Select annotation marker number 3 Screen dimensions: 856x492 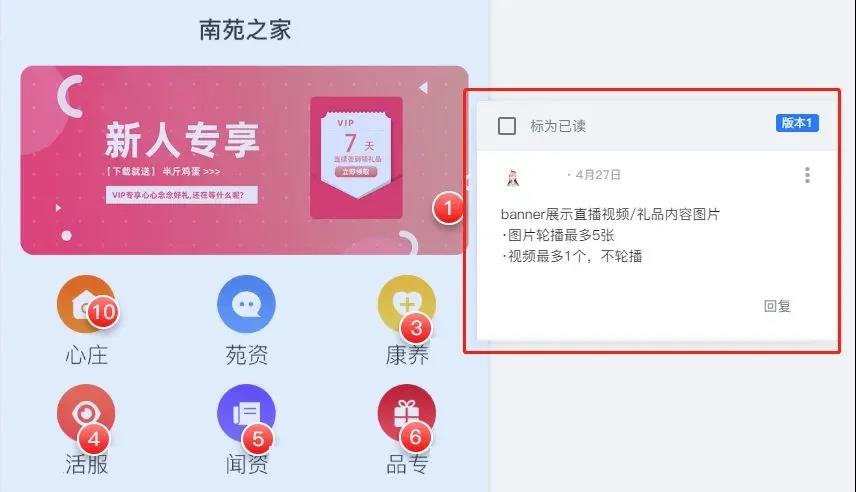pos(416,328)
